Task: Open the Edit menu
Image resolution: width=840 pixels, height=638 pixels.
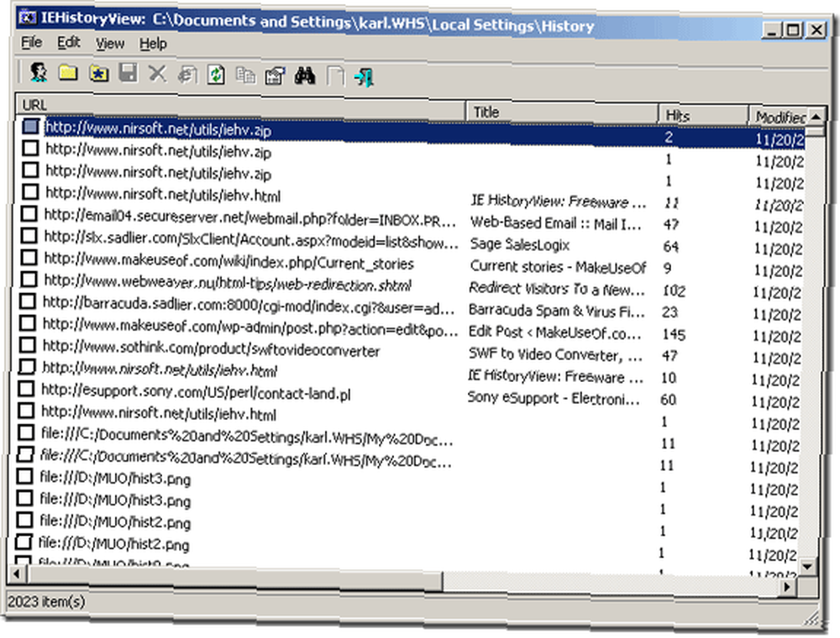Action: pos(69,42)
